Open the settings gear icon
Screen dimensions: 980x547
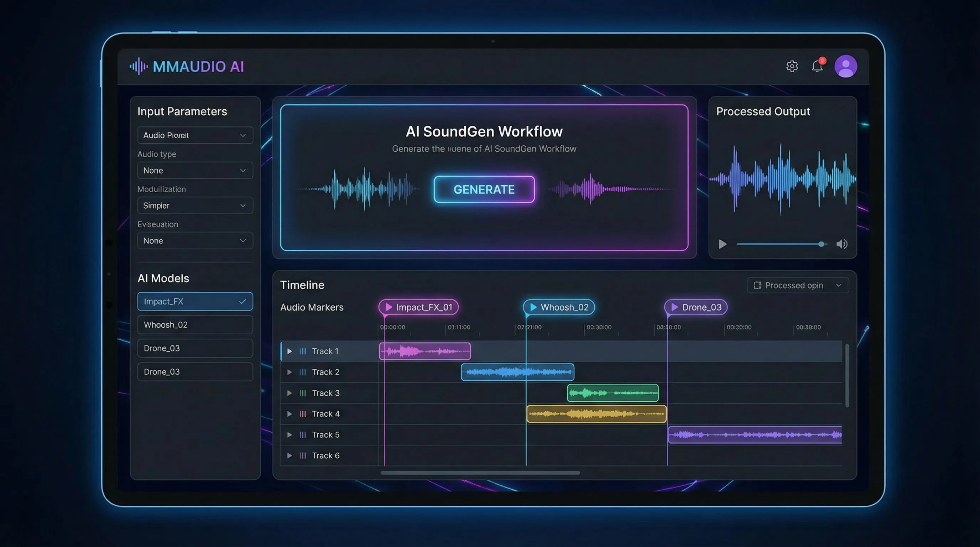pyautogui.click(x=792, y=66)
